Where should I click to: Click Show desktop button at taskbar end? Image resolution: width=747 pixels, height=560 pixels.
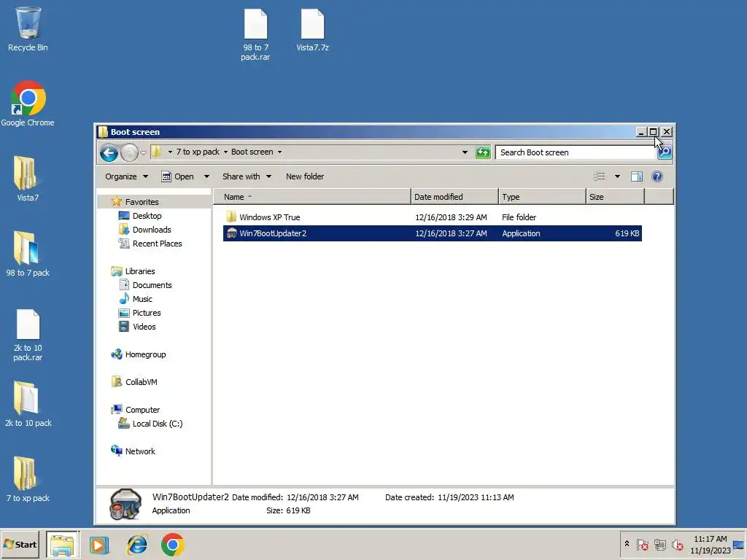point(738,545)
